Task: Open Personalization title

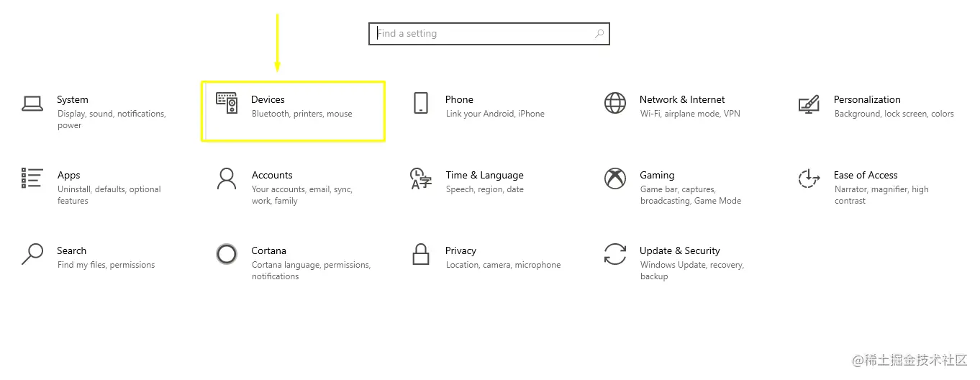Action: pos(867,99)
